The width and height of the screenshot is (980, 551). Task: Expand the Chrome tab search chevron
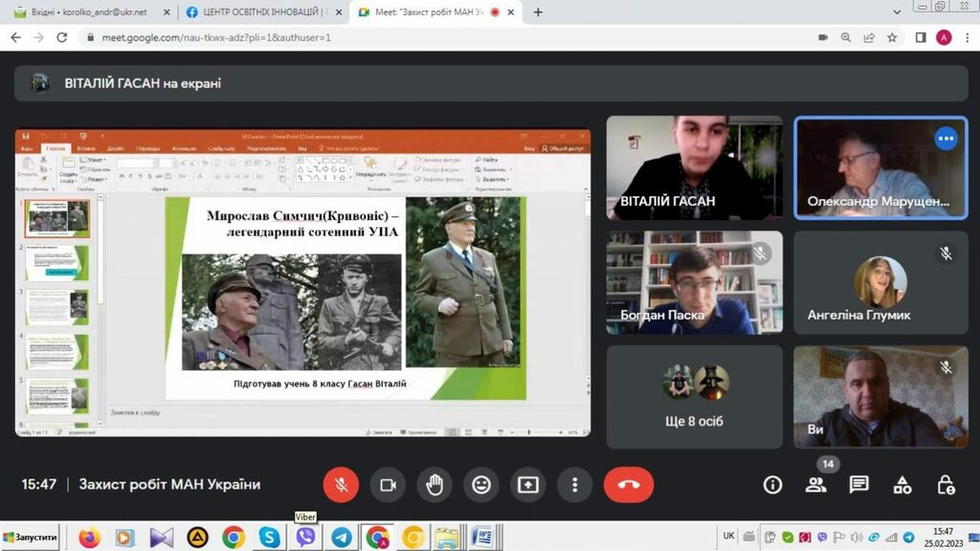[x=897, y=11]
